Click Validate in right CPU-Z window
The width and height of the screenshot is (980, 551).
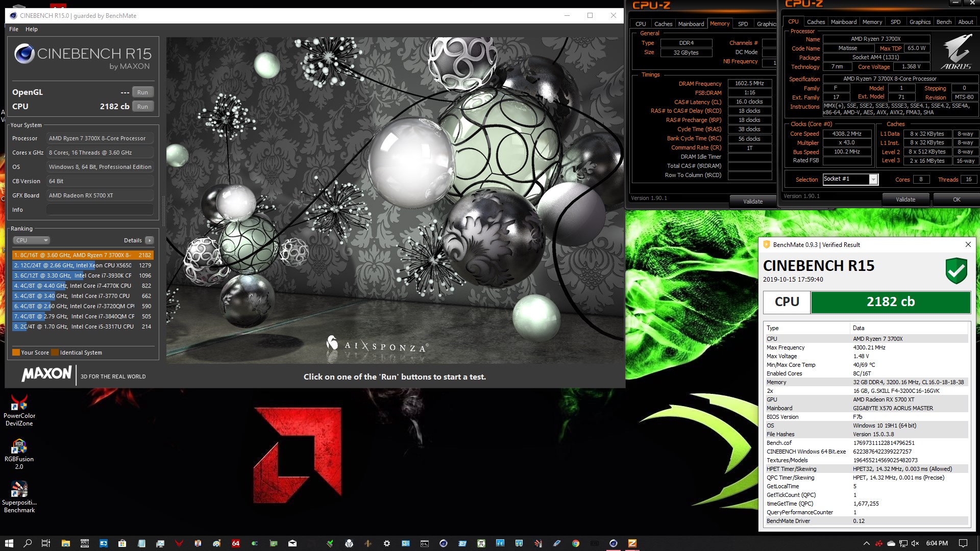(905, 199)
